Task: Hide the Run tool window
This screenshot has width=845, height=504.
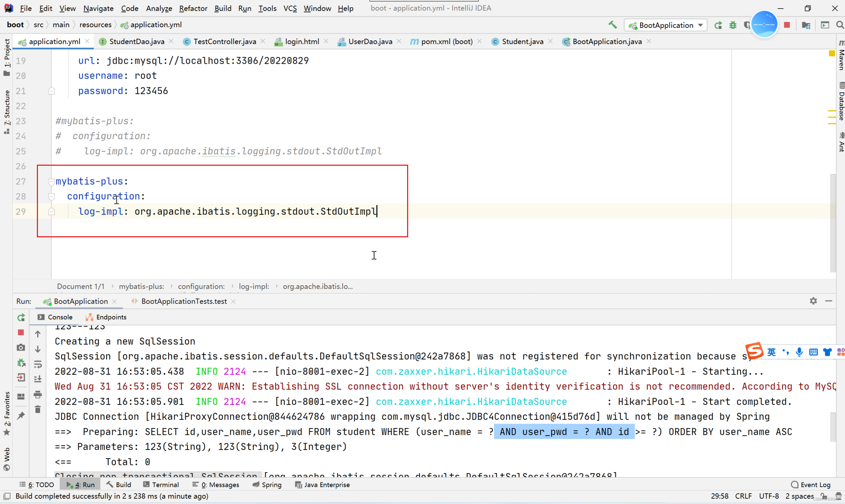Action: click(x=829, y=301)
